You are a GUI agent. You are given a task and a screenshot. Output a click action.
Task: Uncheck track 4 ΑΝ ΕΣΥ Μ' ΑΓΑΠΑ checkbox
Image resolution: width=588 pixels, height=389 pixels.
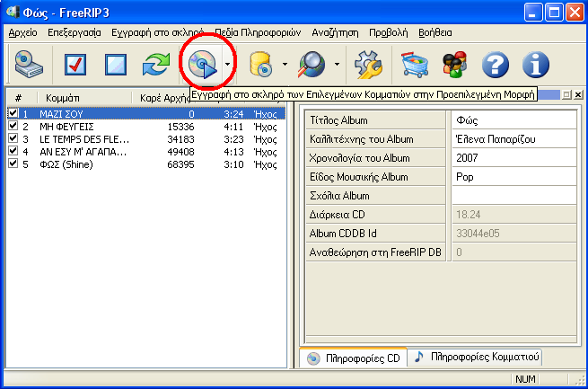13,151
